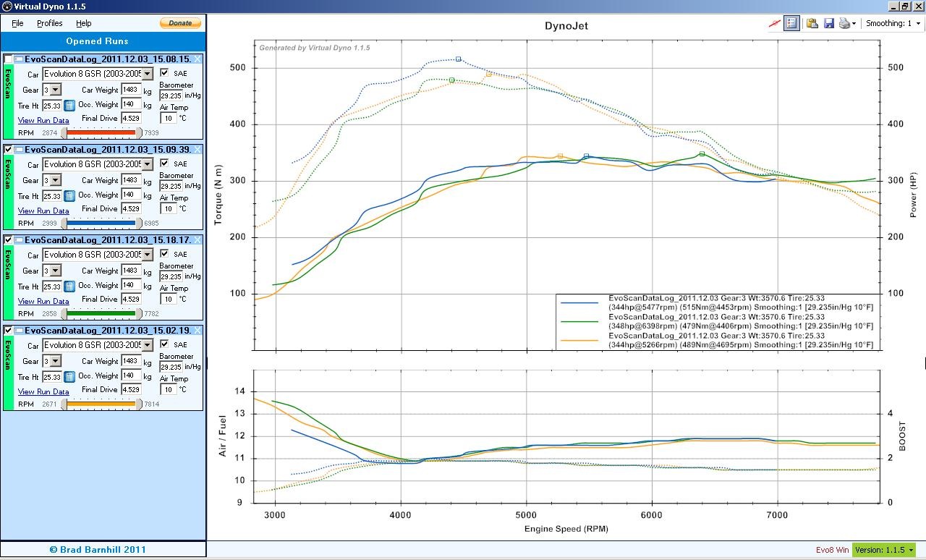926x560 pixels.
Task: Toggle SAE correction for run 15.08.15
Action: (164, 73)
